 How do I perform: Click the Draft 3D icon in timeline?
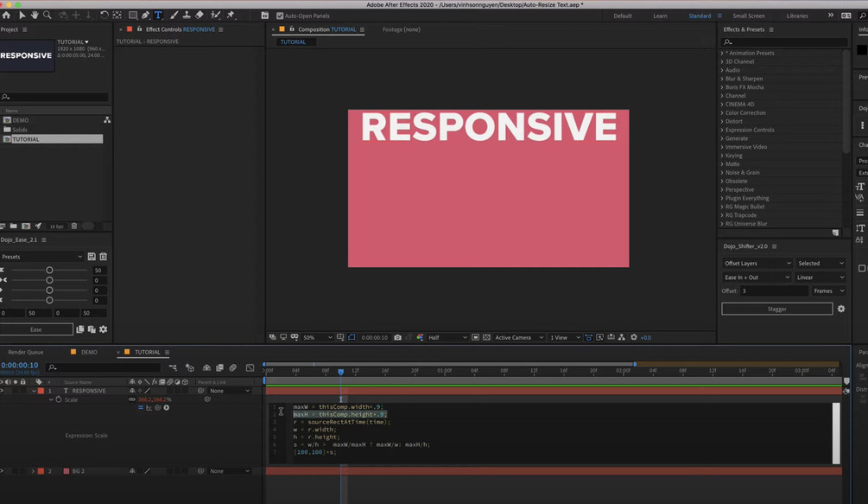tap(190, 367)
